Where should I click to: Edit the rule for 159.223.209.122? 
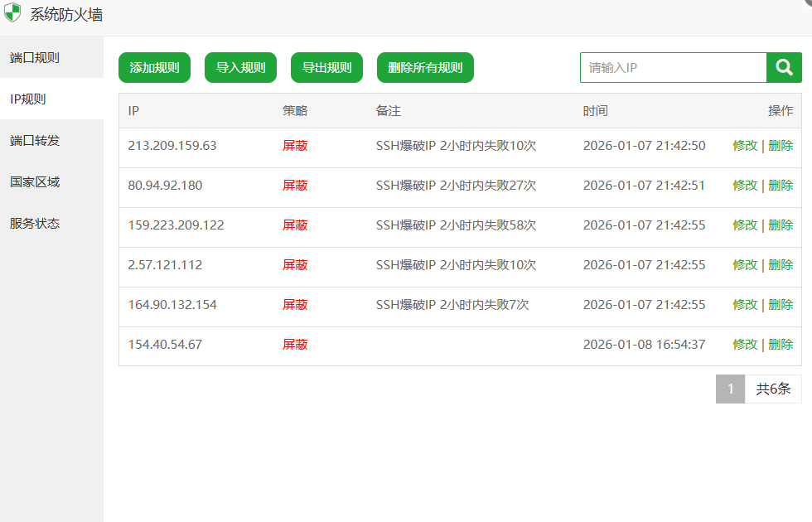coord(745,225)
